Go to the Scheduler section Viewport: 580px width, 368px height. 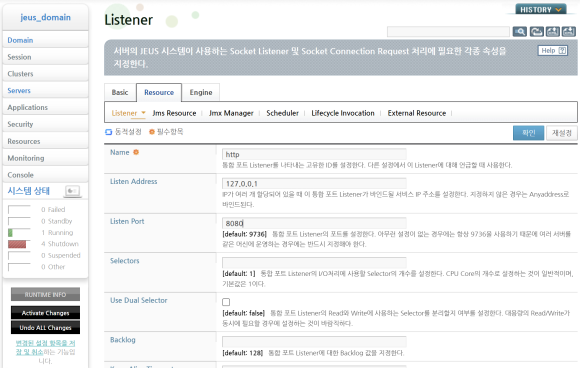click(x=282, y=113)
